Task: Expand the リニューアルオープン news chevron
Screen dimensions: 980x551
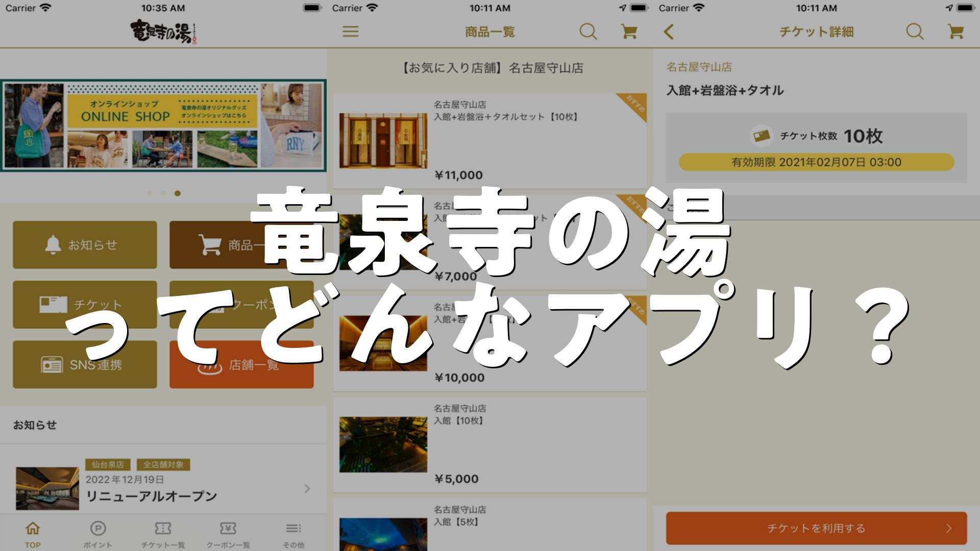Action: [x=307, y=489]
